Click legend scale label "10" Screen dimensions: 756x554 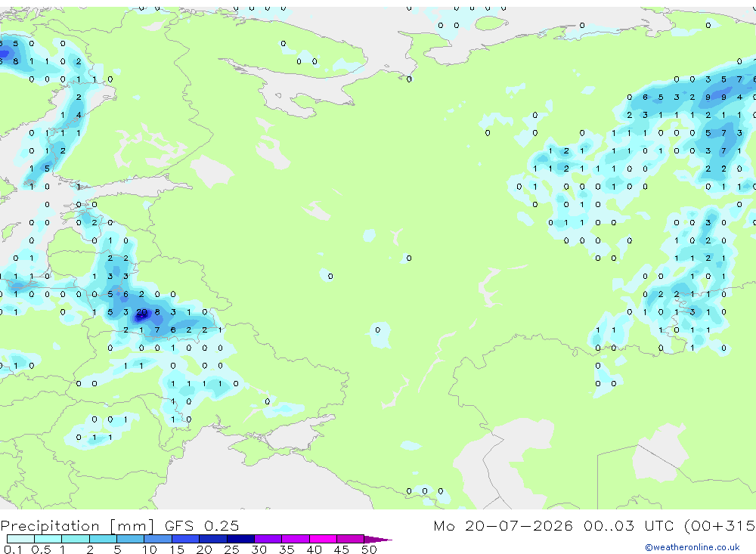(x=150, y=549)
